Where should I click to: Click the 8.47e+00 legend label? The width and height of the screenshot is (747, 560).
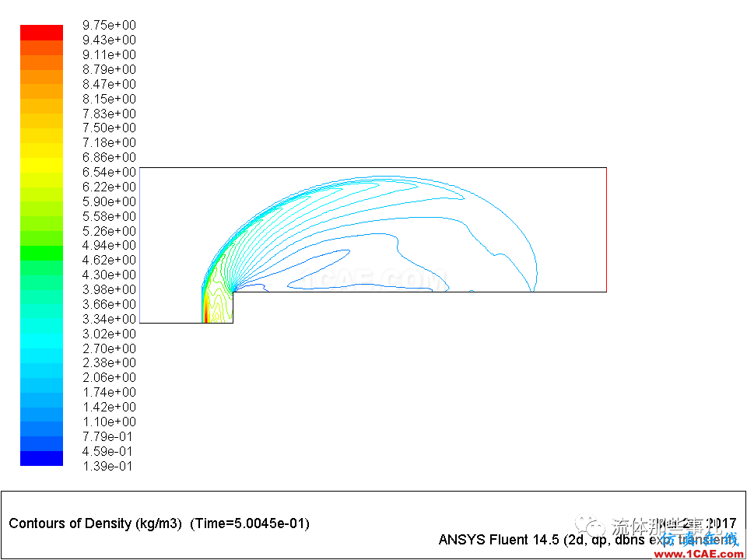click(109, 84)
